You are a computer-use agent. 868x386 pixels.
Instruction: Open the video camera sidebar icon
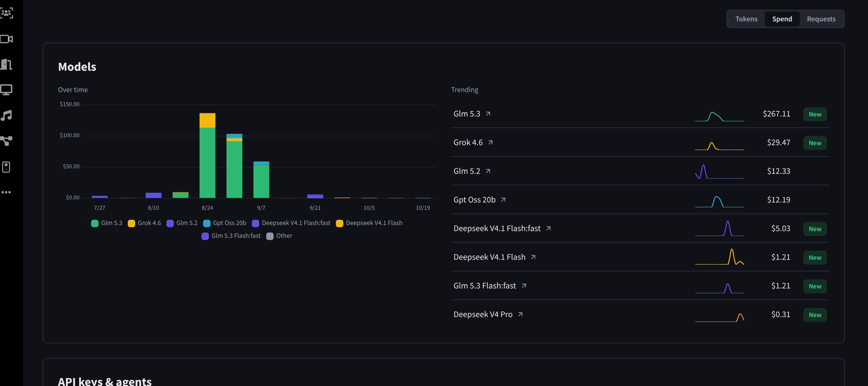tap(6, 39)
